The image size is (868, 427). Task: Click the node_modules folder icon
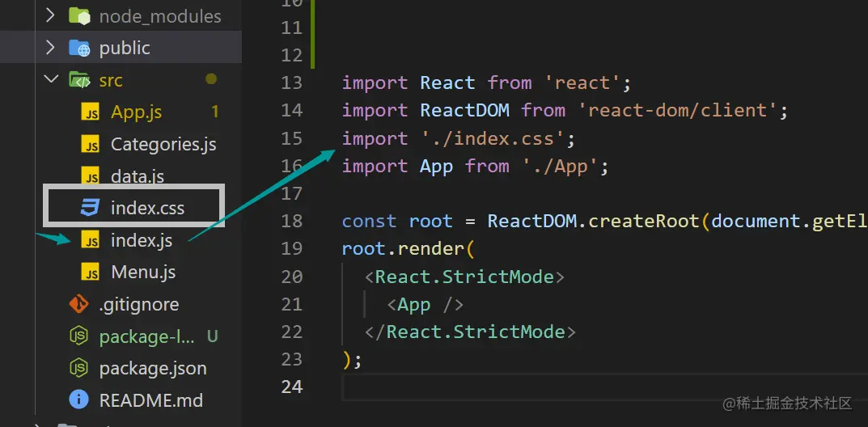click(x=79, y=15)
